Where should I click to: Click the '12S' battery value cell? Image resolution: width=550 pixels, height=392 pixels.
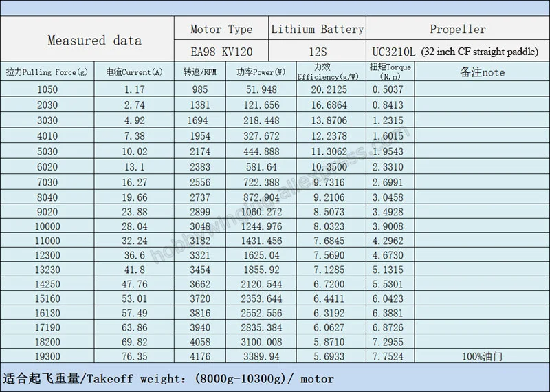pos(318,51)
